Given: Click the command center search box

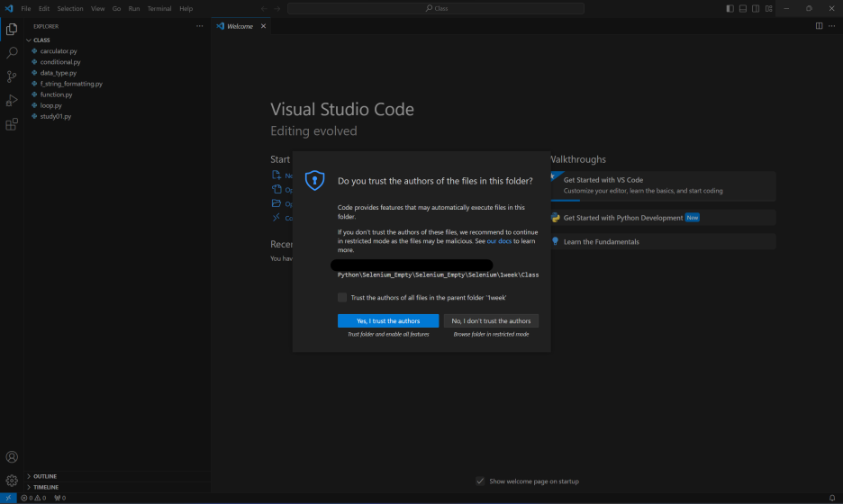Looking at the screenshot, I should point(436,9).
